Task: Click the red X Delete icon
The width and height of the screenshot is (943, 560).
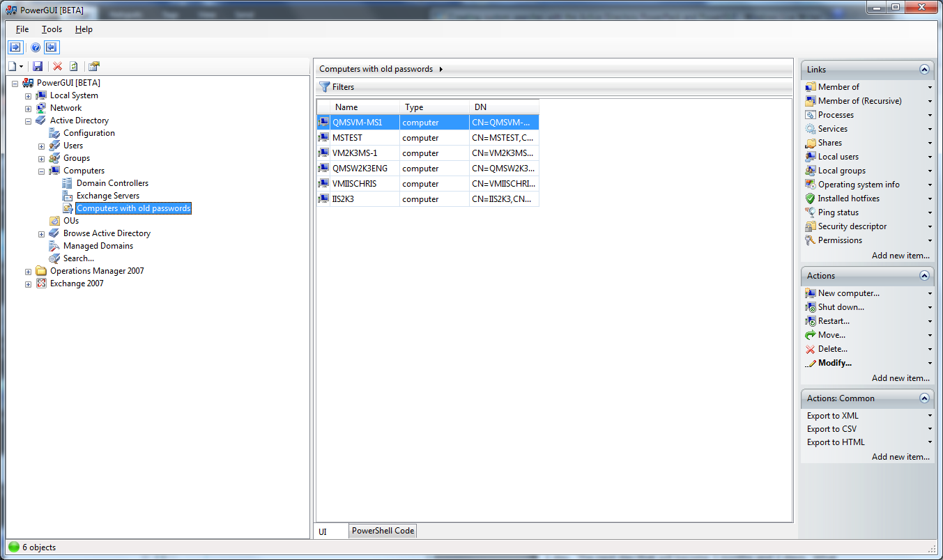Action: (x=57, y=66)
